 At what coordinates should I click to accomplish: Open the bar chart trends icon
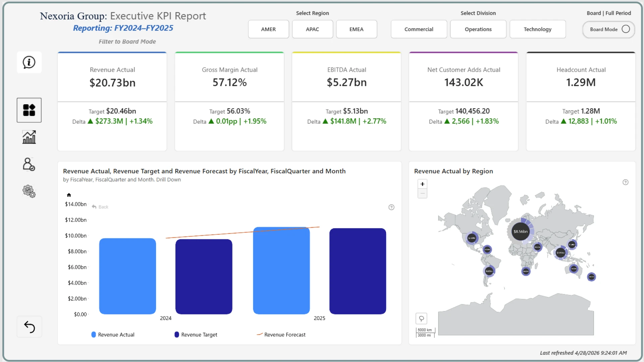(29, 137)
